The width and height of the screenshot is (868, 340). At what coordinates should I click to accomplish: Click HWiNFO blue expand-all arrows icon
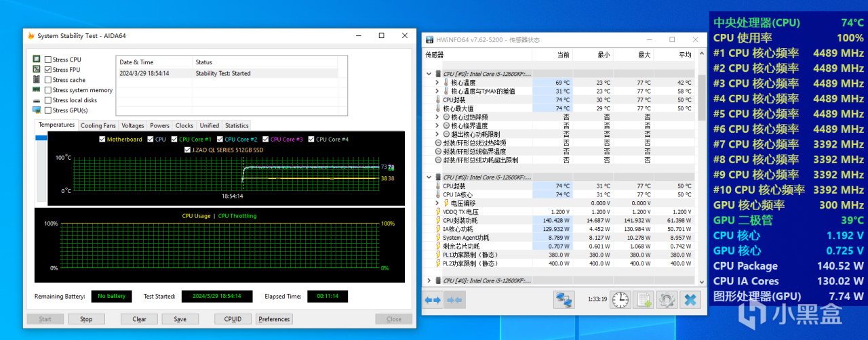[433, 299]
